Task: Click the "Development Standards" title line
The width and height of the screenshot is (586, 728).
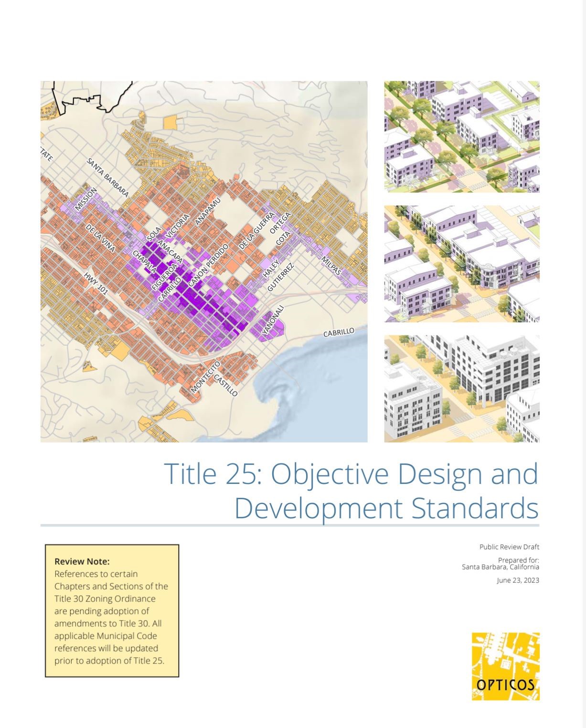Action: click(386, 508)
